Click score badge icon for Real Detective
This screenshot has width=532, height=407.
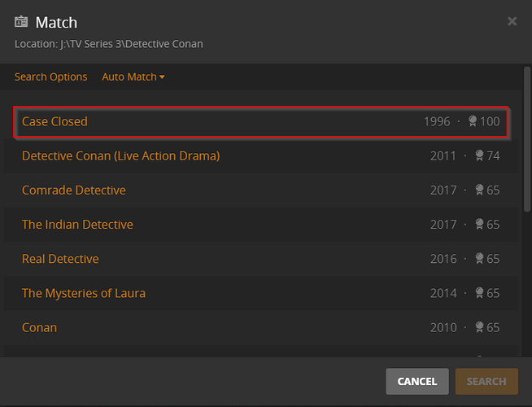pyautogui.click(x=479, y=259)
